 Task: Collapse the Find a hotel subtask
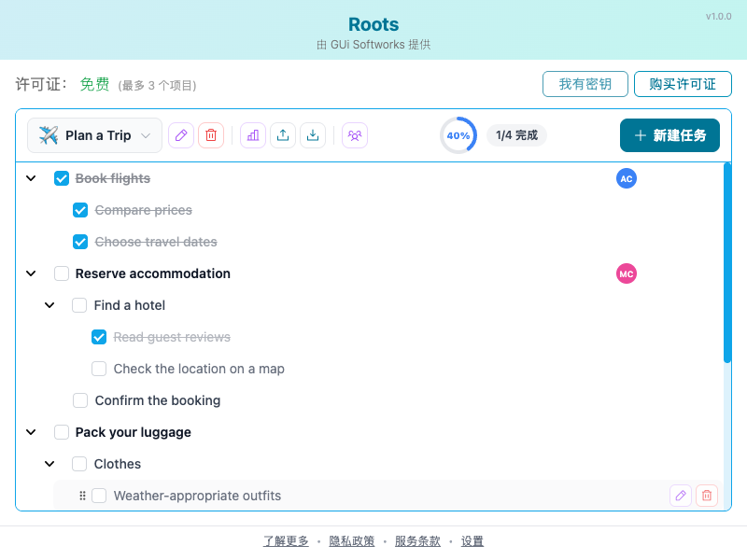[x=49, y=305]
